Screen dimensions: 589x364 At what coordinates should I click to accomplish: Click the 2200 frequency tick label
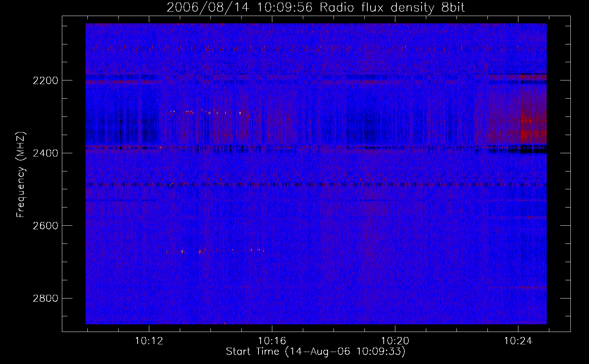pyautogui.click(x=45, y=80)
